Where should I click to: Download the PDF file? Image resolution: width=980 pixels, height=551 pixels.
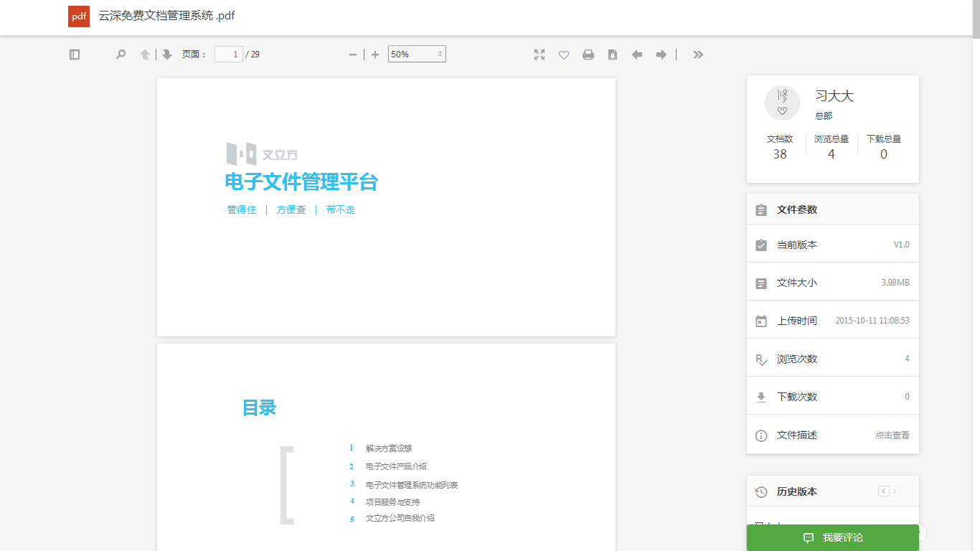coord(613,55)
